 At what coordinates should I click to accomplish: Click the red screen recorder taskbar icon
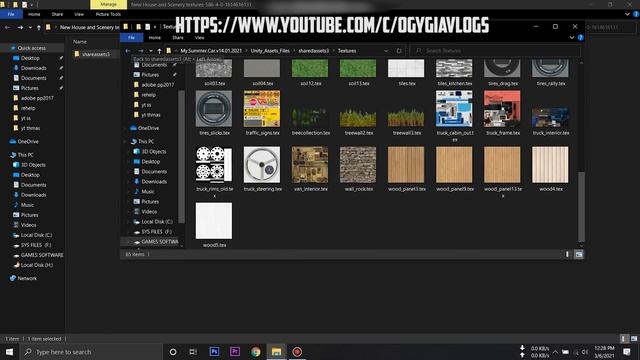point(297,352)
